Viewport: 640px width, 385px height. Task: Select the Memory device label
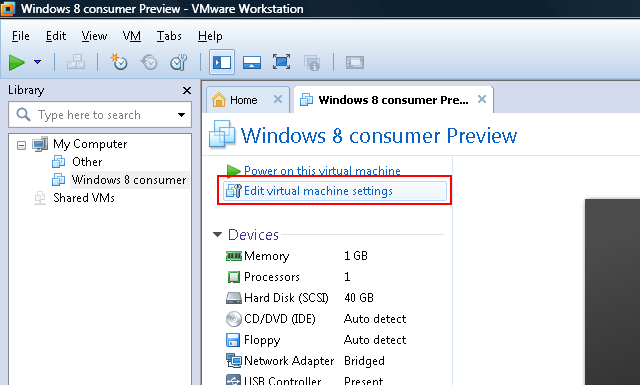(267, 256)
